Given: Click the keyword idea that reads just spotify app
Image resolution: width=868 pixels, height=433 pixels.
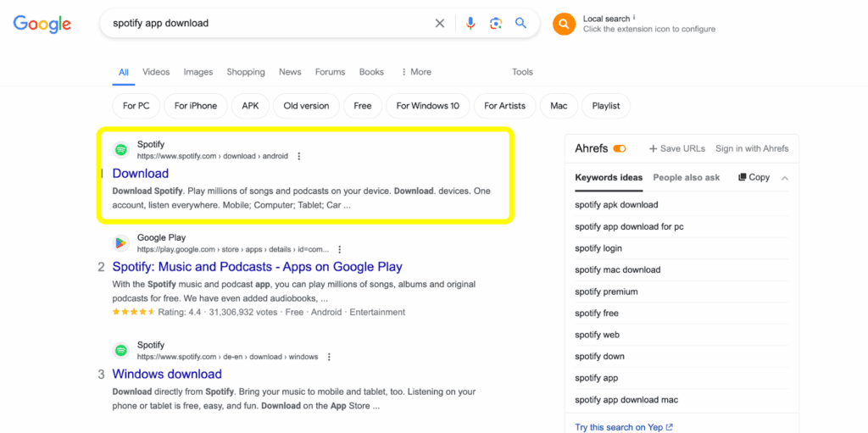Looking at the screenshot, I should click(x=596, y=378).
